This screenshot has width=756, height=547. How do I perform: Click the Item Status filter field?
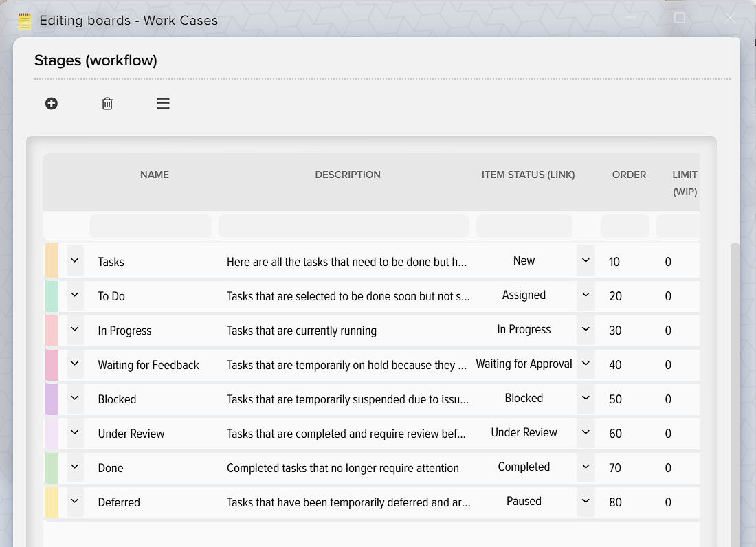pyautogui.click(x=524, y=226)
